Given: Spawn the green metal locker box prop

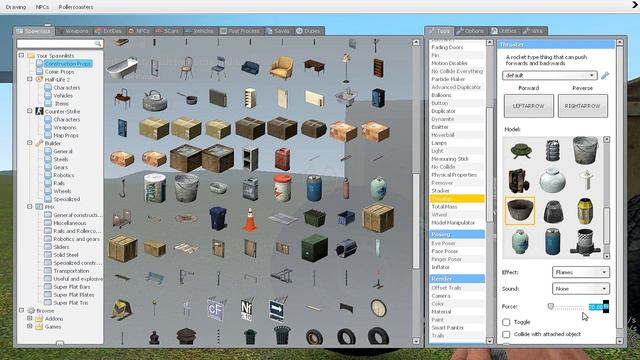Looking at the screenshot, I should click(x=314, y=248).
